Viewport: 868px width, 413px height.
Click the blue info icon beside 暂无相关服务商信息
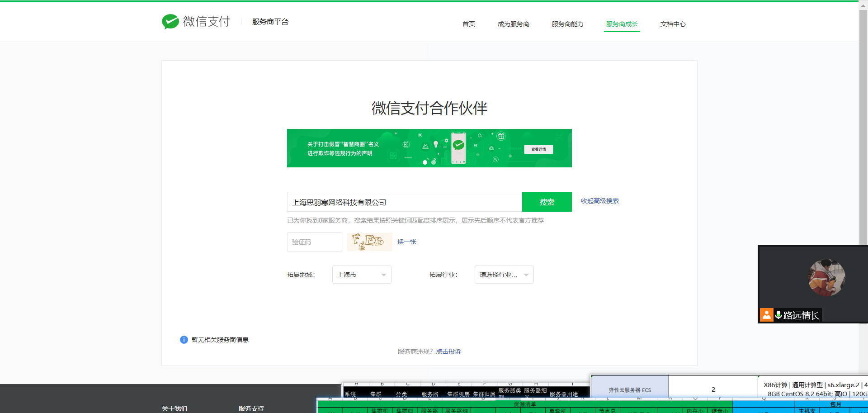184,340
